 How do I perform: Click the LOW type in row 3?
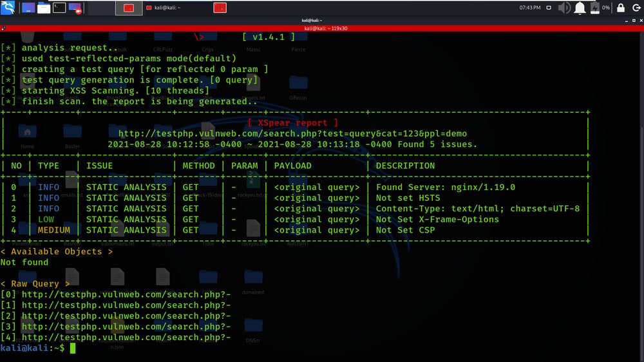pos(46,219)
